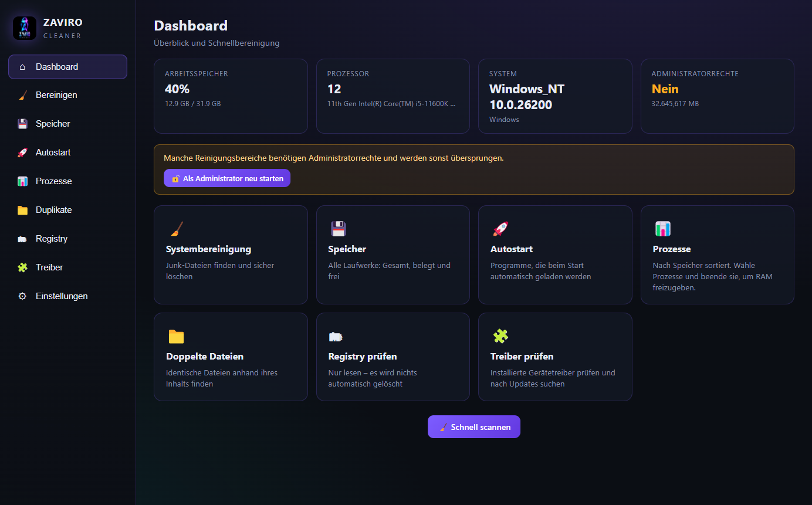This screenshot has width=812, height=505.
Task: Click the Zaviro Cleaner logo icon
Action: [25, 28]
